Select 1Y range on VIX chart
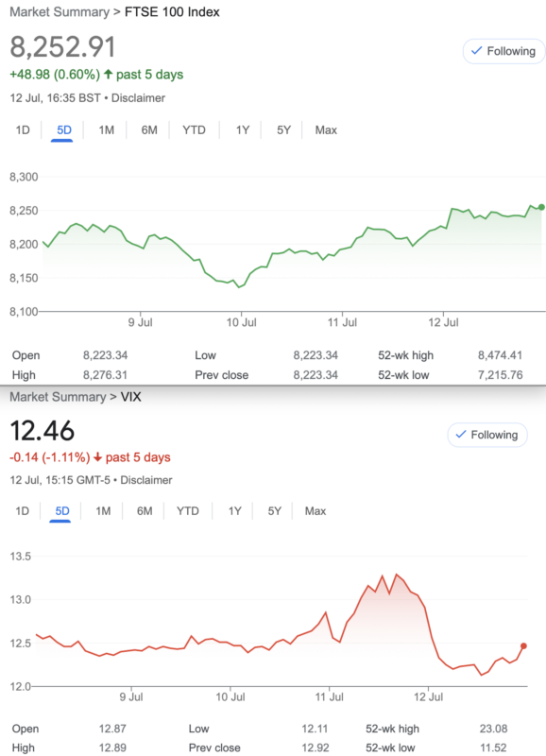The image size is (546, 756). [x=234, y=511]
